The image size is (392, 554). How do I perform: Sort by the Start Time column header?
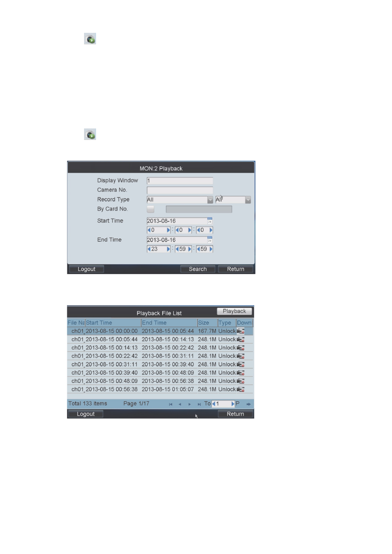pyautogui.click(x=113, y=323)
